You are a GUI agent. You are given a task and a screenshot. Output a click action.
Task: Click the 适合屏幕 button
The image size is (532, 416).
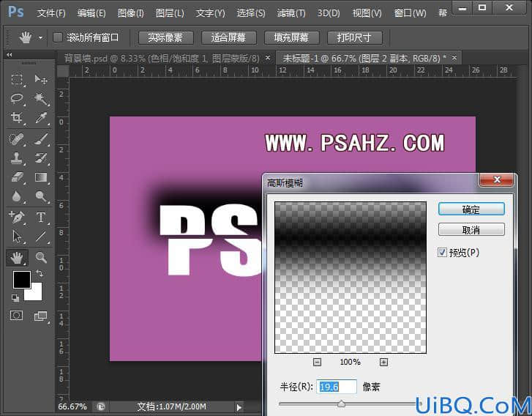click(x=228, y=37)
